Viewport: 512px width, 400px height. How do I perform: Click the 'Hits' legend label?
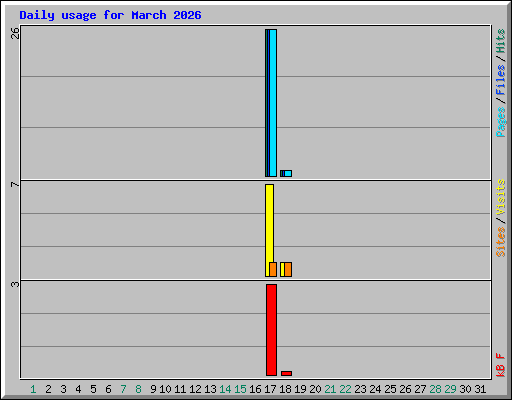[x=500, y=41]
